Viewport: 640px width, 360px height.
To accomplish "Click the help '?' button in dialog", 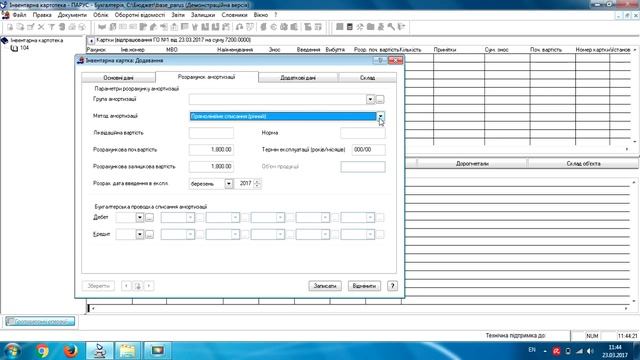I will [392, 286].
